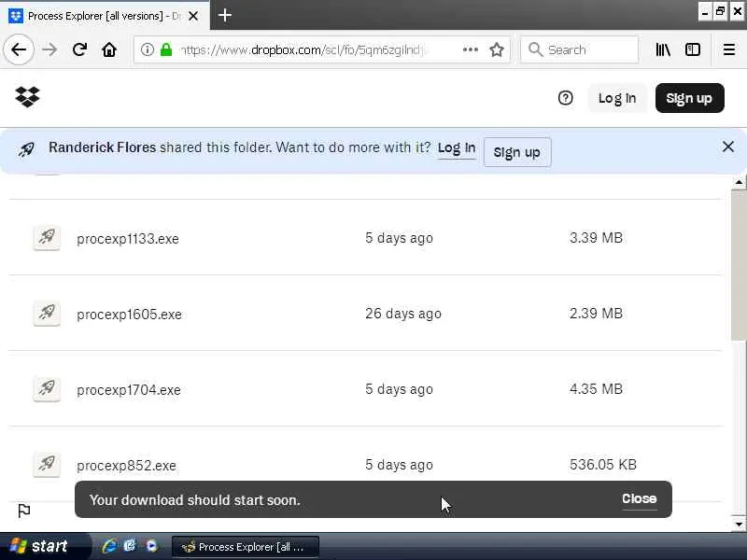
Task: Click the 4.35 MB file size
Action: (596, 389)
